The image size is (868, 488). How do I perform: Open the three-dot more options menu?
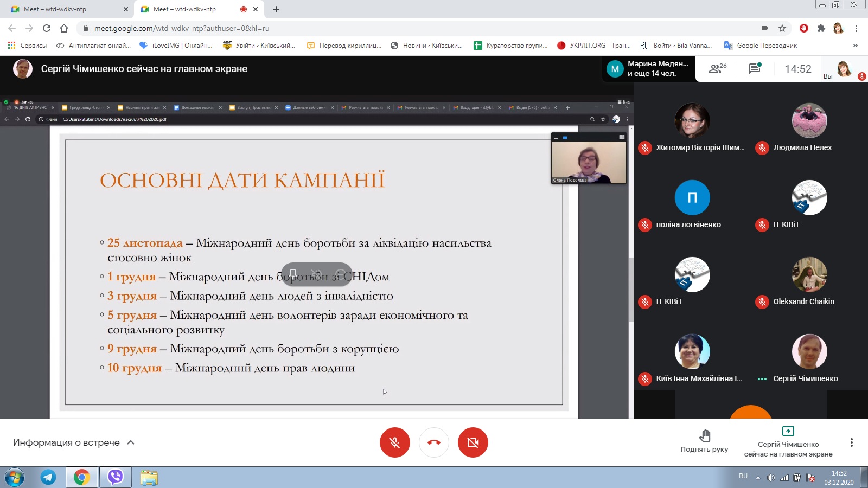pyautogui.click(x=851, y=442)
